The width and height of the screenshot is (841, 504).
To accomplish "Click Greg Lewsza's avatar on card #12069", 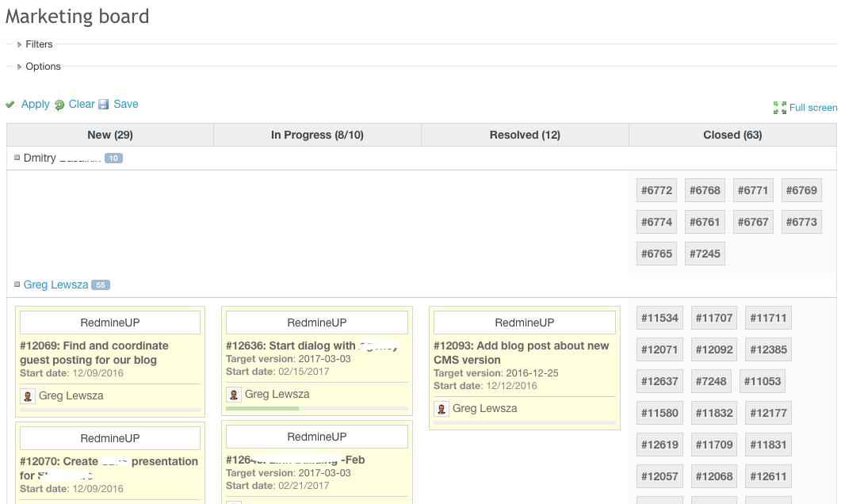I will click(28, 395).
